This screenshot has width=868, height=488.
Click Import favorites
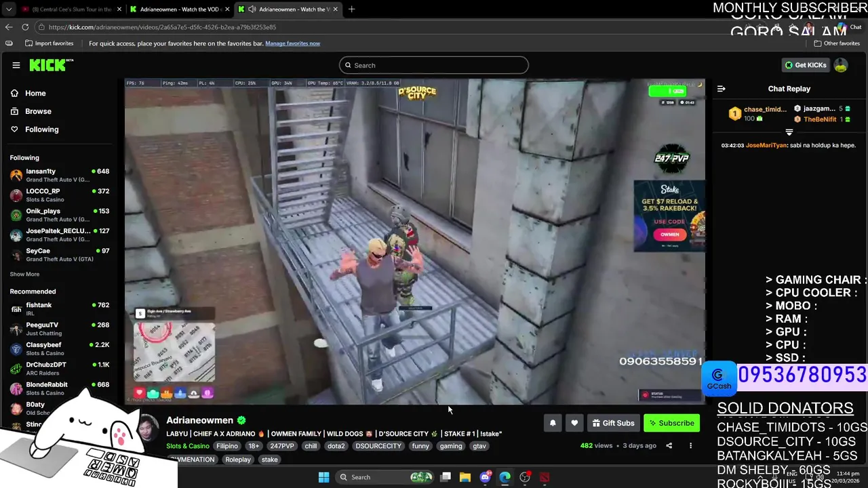click(49, 43)
